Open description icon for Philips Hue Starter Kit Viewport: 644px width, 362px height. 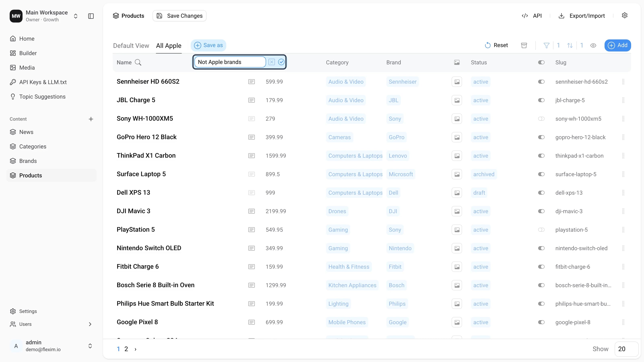(252, 303)
